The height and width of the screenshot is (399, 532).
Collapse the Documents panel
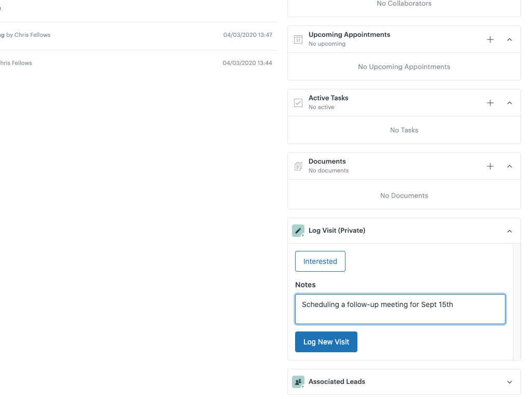(x=510, y=166)
